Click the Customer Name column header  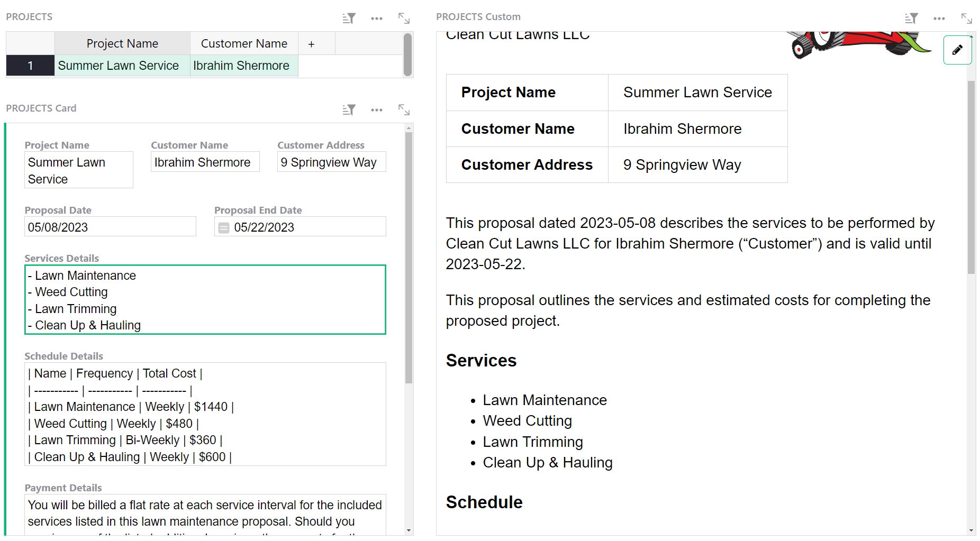click(x=244, y=44)
